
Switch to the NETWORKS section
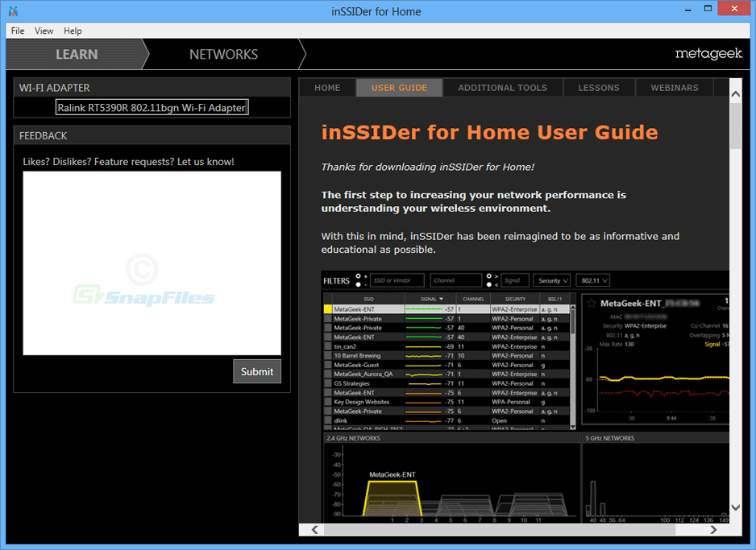coord(224,55)
